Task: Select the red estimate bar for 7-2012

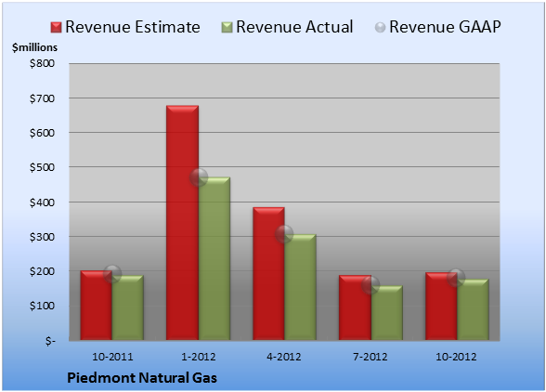Action: point(355,307)
